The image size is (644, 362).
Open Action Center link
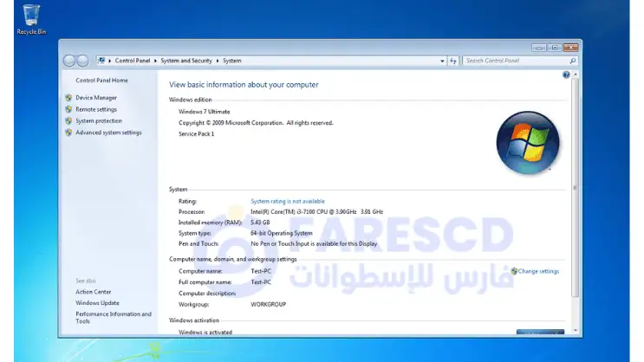(x=94, y=292)
